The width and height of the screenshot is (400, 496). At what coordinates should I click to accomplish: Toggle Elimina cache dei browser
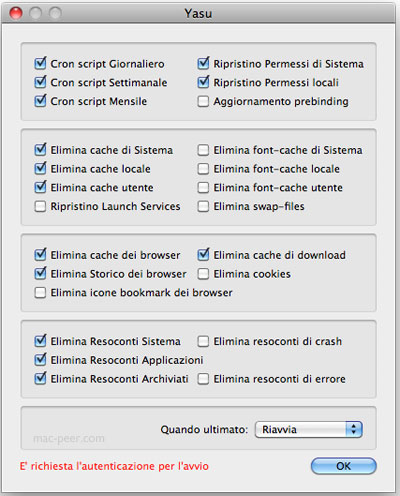(40, 255)
